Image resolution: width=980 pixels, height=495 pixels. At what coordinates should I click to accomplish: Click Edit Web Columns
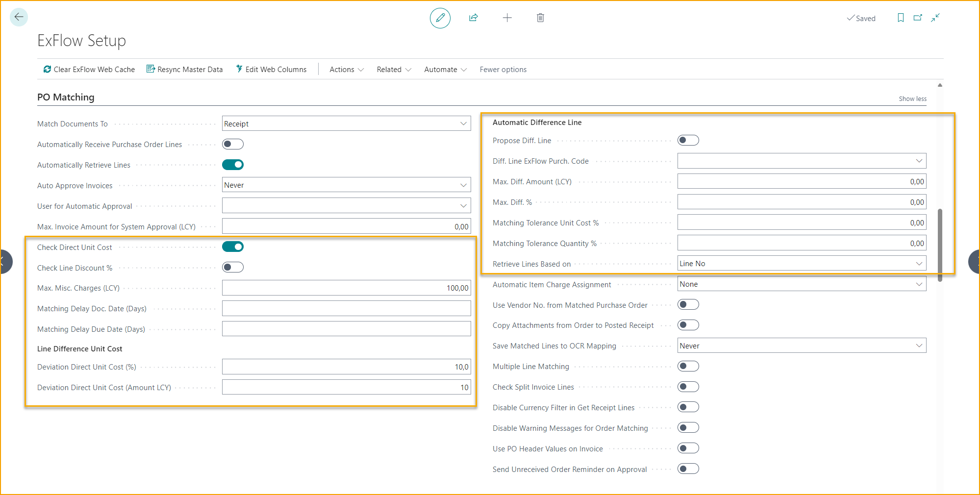271,70
